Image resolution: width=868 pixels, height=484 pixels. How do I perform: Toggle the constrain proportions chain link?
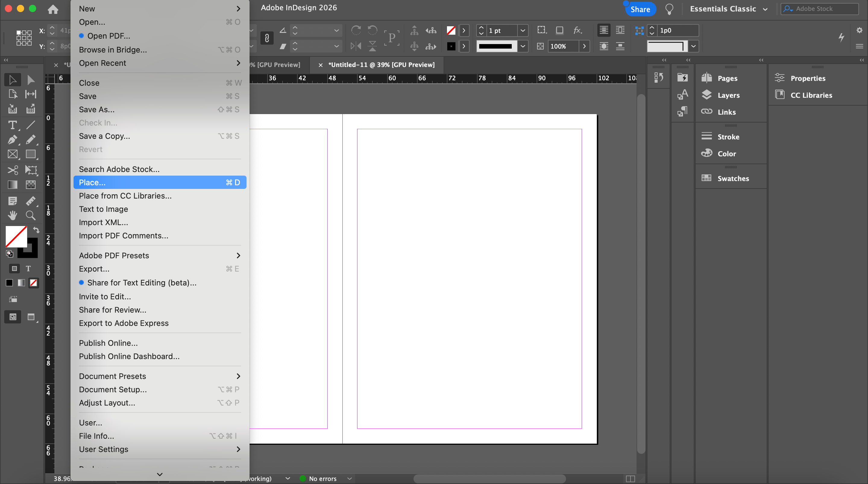coord(266,38)
